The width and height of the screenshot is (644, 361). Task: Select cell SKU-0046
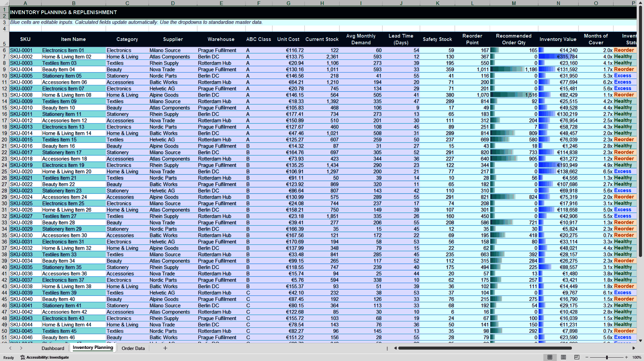(x=25, y=338)
